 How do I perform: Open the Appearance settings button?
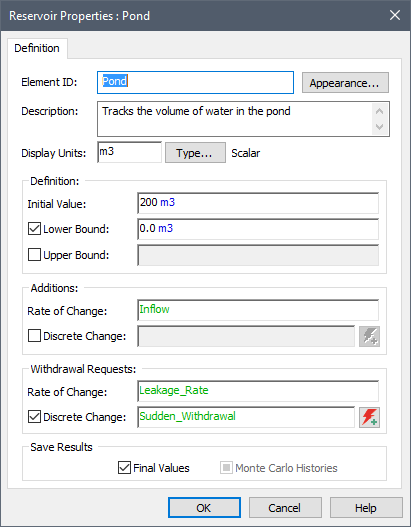click(345, 83)
